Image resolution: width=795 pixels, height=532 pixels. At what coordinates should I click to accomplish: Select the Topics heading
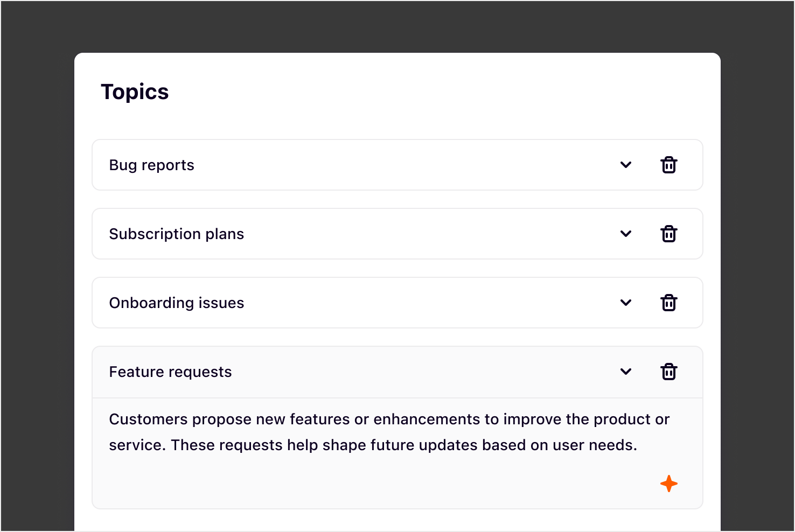click(135, 92)
